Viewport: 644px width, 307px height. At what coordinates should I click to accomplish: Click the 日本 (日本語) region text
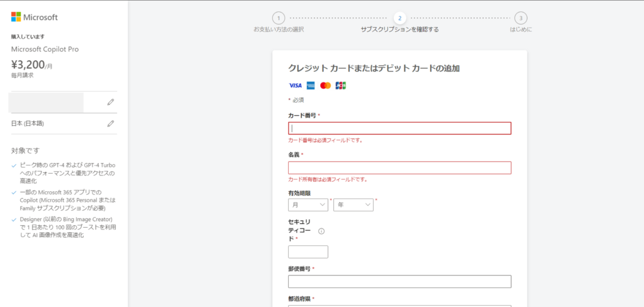28,123
